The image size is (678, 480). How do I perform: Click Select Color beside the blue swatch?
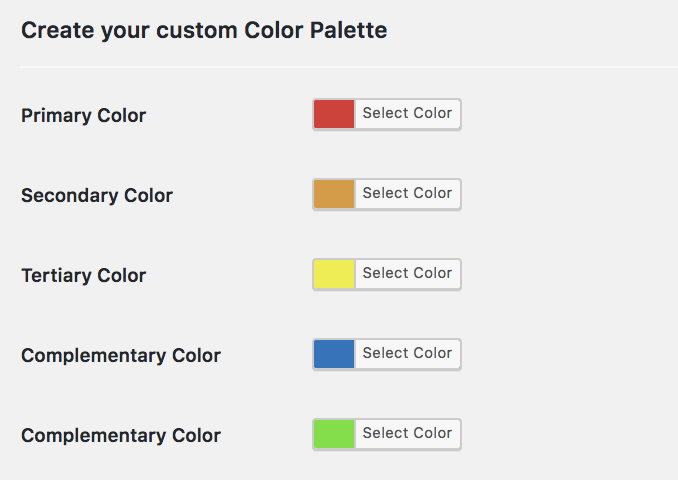tap(407, 353)
